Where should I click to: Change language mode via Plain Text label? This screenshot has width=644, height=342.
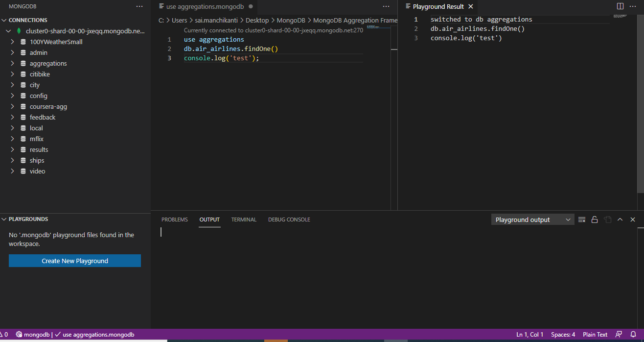click(x=595, y=334)
